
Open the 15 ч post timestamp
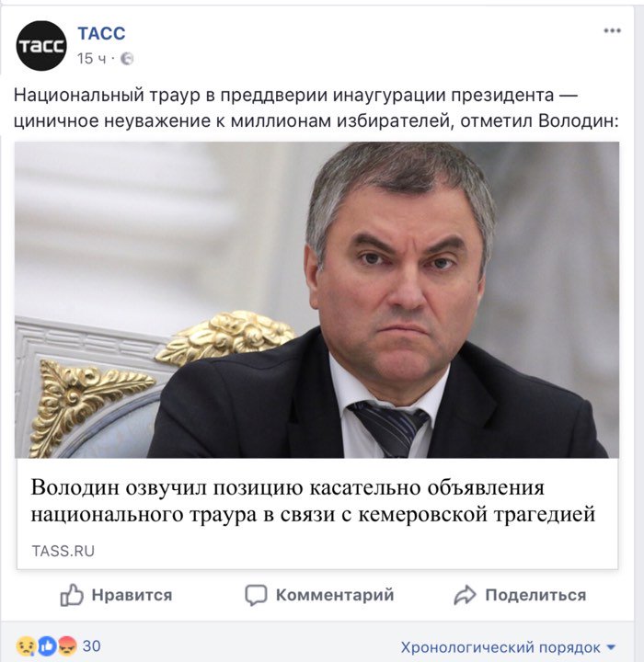click(91, 59)
